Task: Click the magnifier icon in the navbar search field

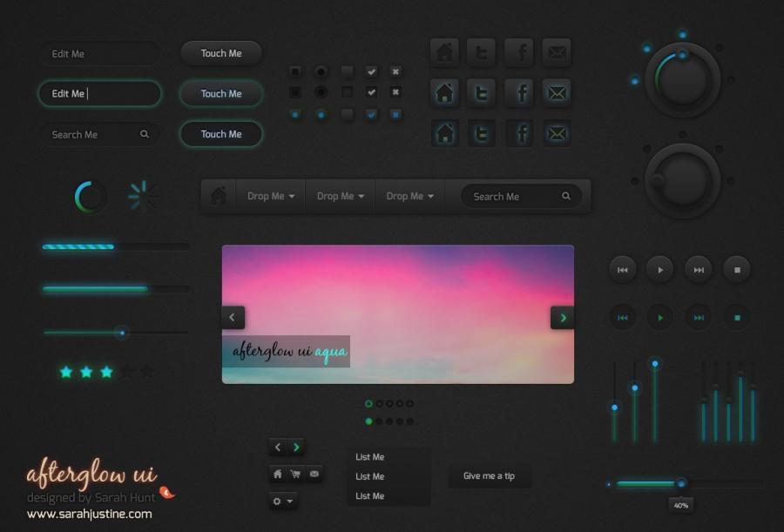Action: coord(566,197)
